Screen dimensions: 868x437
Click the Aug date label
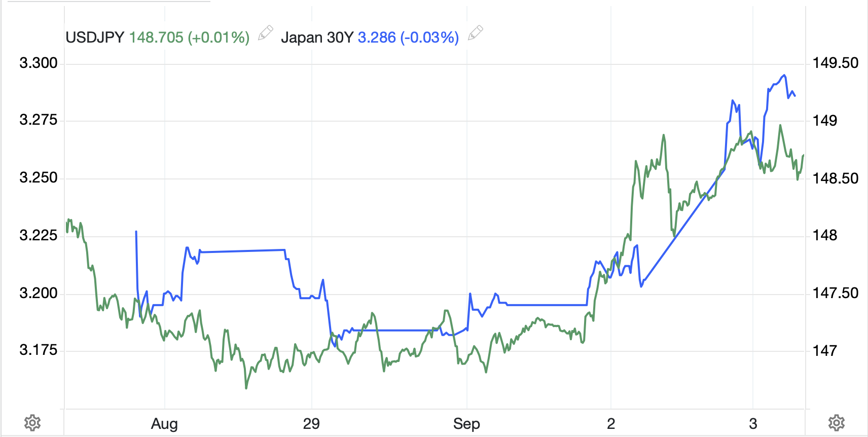(164, 424)
